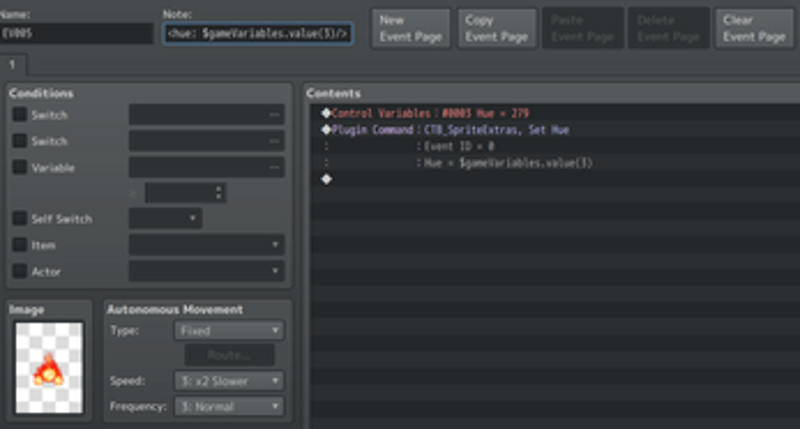The image size is (800, 429).
Task: Open the second Switch selector field
Action: tap(207, 141)
